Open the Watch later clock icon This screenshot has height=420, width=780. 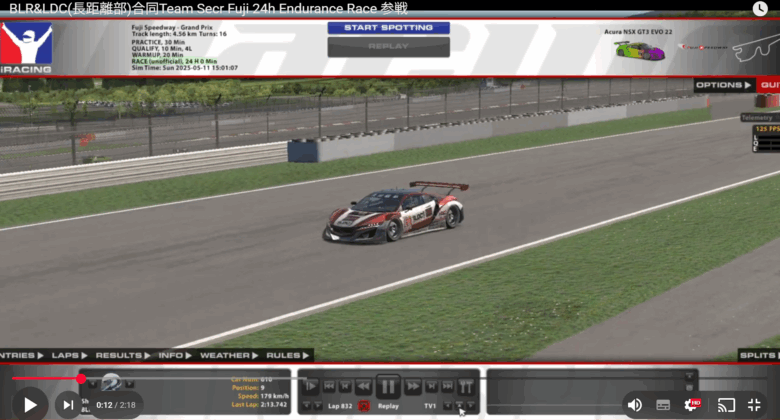click(760, 8)
